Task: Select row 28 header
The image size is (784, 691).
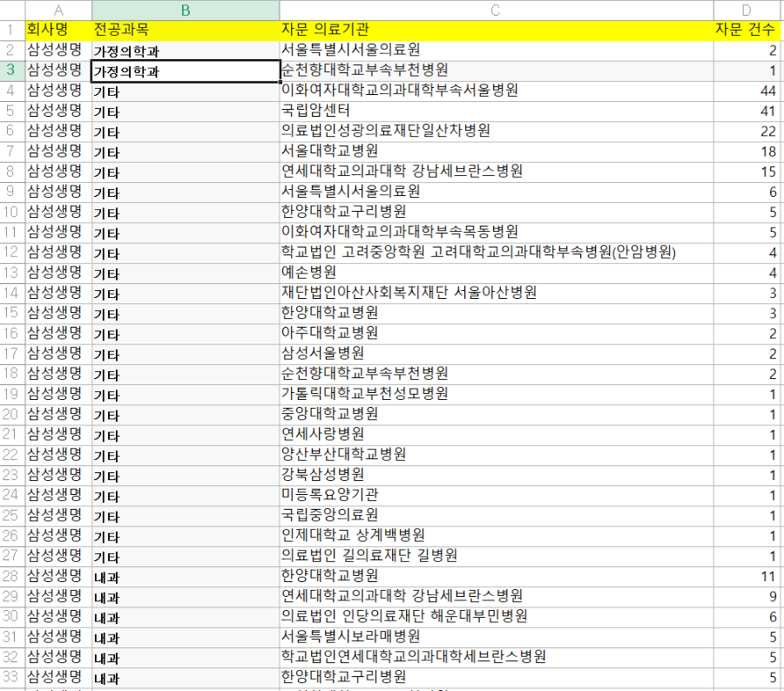Action: coord(12,577)
